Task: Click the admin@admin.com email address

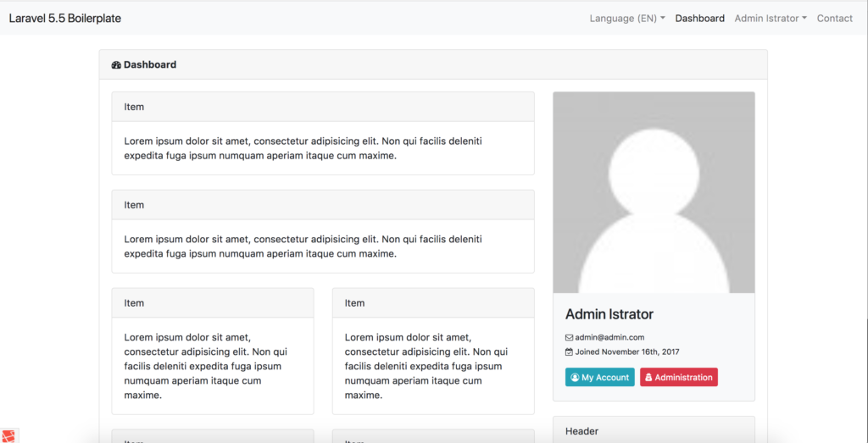Action: tap(609, 337)
